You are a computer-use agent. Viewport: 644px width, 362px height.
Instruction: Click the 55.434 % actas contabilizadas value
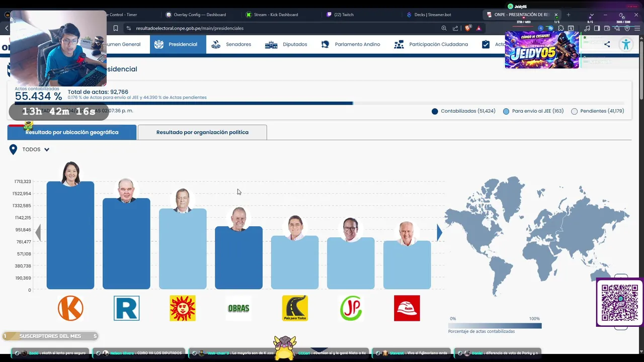point(38,97)
